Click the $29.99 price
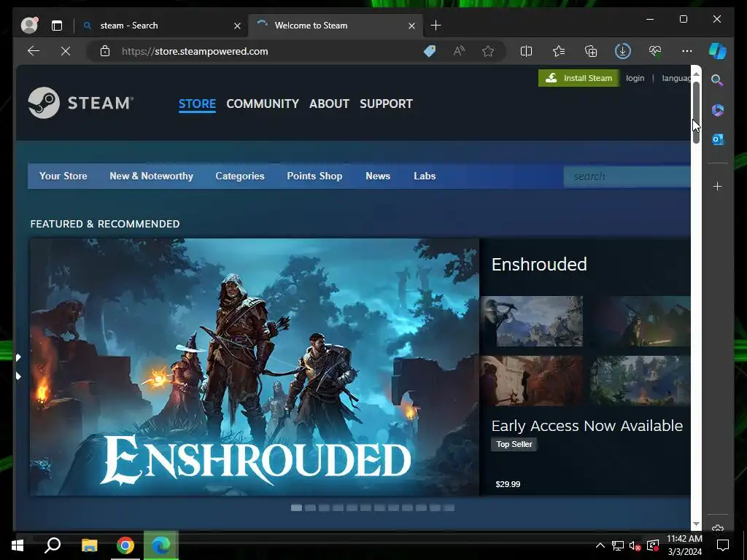Image resolution: width=747 pixels, height=560 pixels. tap(508, 484)
